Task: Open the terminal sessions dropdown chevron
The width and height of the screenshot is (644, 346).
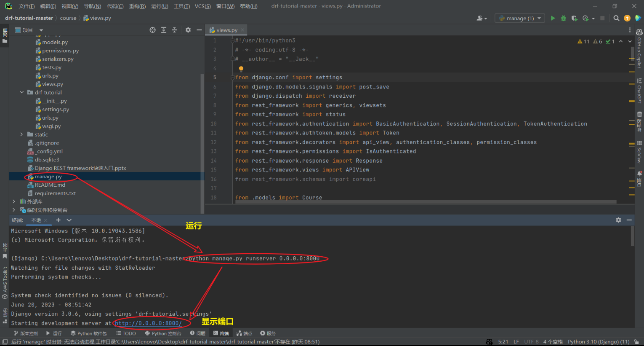Action: click(69, 220)
